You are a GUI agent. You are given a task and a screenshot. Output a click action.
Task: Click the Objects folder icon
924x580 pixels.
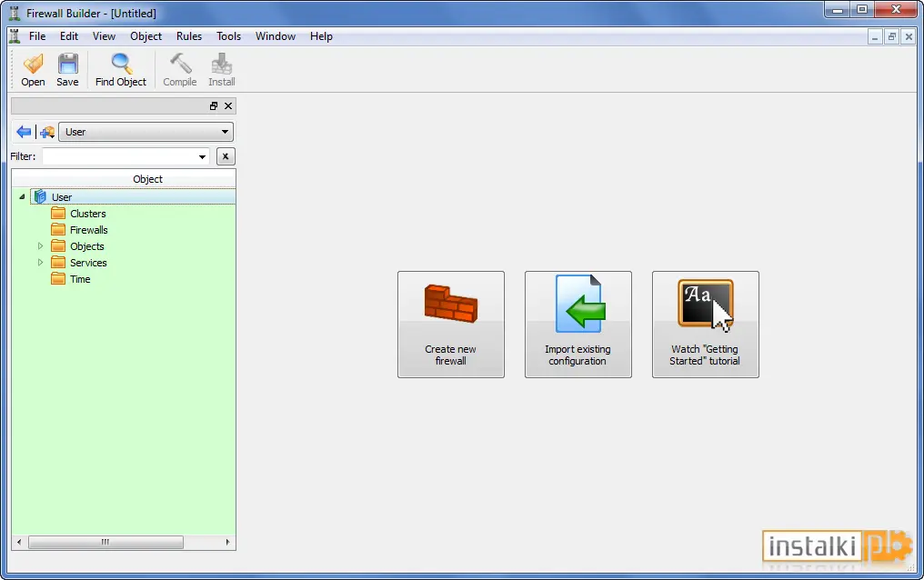click(x=58, y=246)
